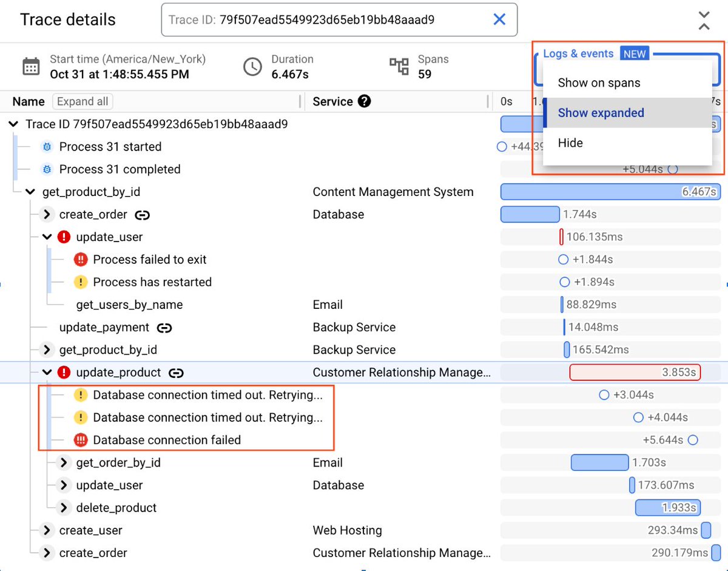Click warning icon of first Database connection timed out
728x571 pixels.
point(81,395)
